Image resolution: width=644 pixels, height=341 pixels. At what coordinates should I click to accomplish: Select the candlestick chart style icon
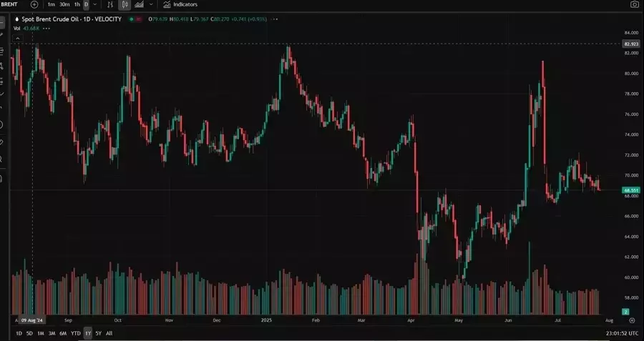[124, 4]
